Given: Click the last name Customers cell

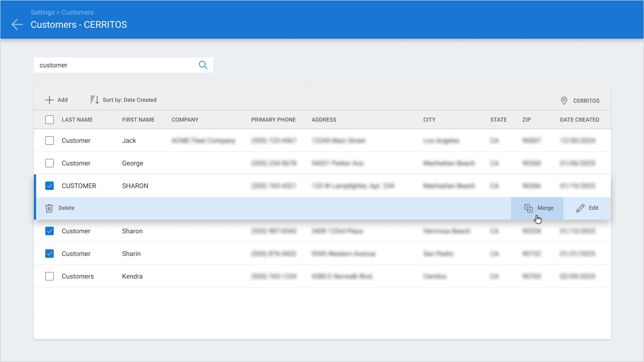Looking at the screenshot, I should point(78,276).
